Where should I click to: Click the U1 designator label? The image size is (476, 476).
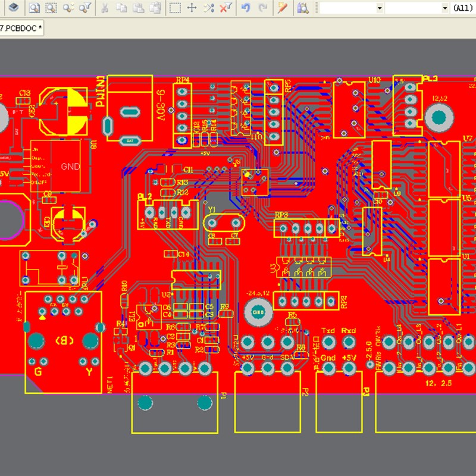(466, 257)
